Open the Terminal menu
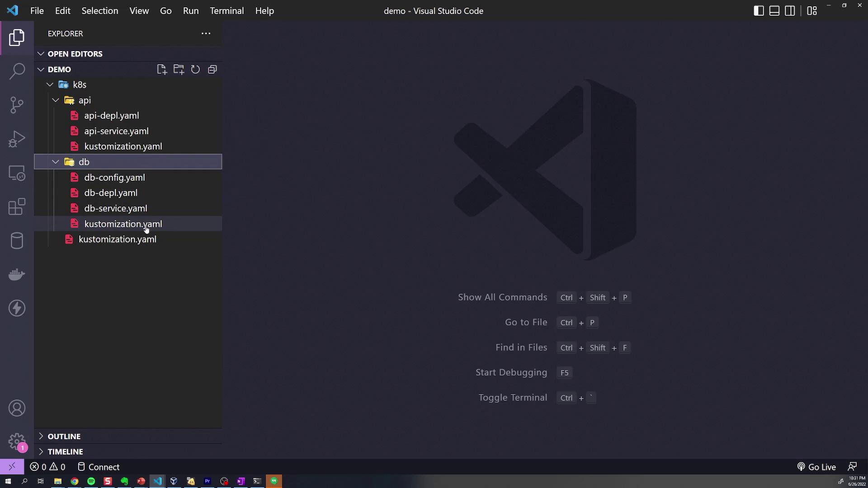 226,11
